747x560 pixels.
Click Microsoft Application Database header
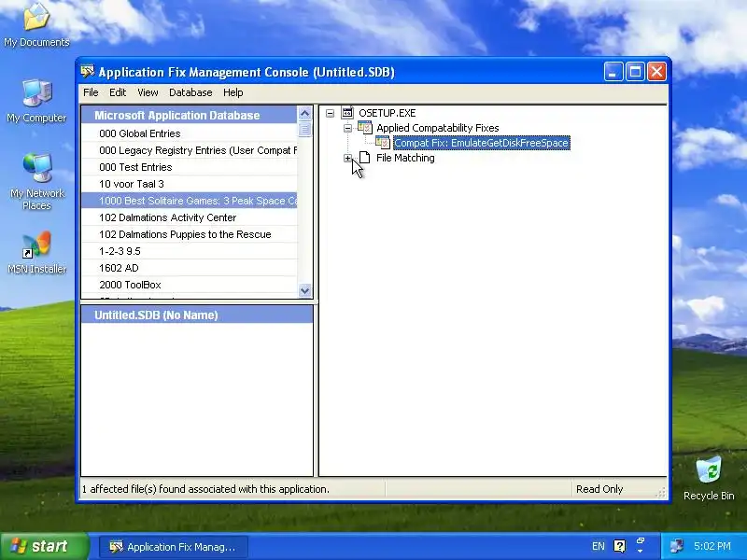[190, 115]
